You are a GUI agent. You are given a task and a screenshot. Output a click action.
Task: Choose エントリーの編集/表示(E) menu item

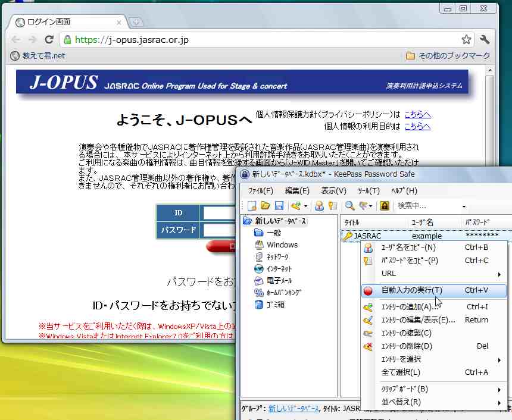(x=434, y=320)
